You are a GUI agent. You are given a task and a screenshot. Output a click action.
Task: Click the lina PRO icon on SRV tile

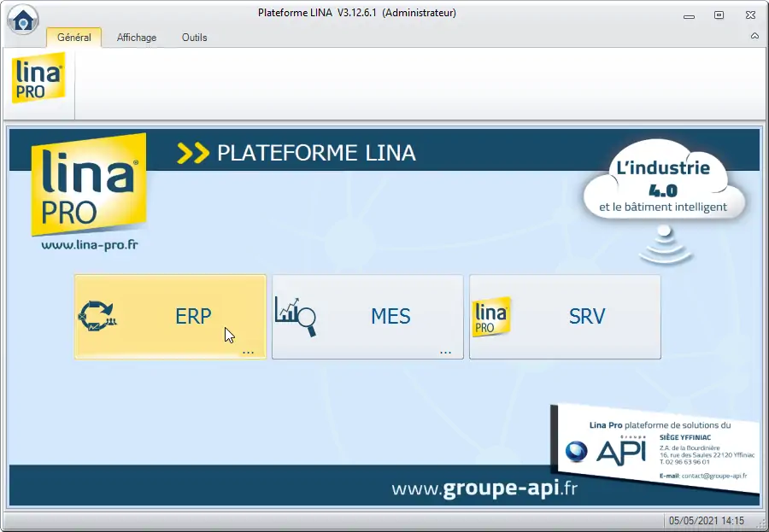click(491, 317)
